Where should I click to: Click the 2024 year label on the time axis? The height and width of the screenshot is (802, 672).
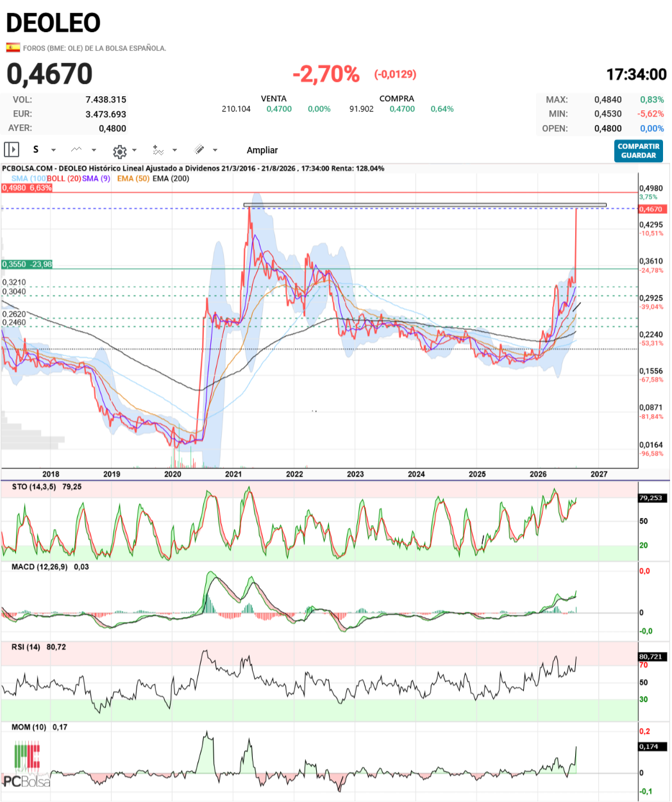pos(416,474)
